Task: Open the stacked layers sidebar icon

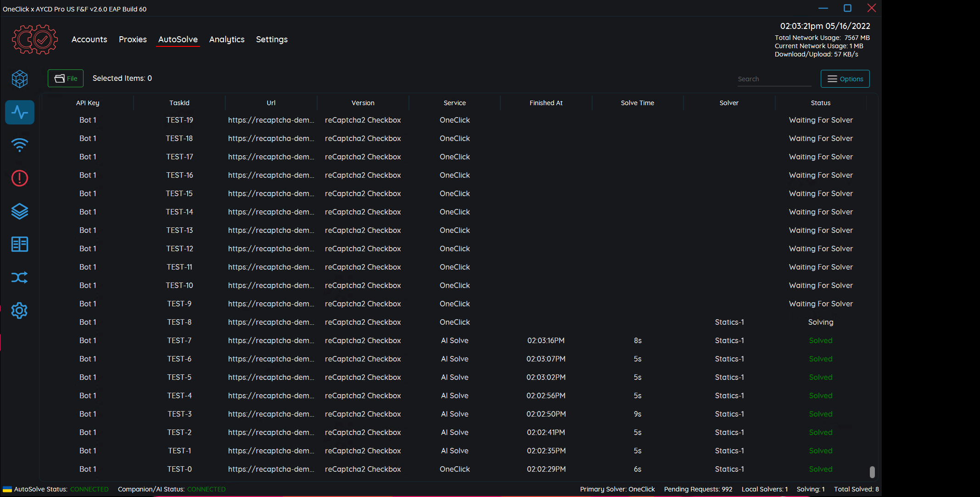Action: 20,211
